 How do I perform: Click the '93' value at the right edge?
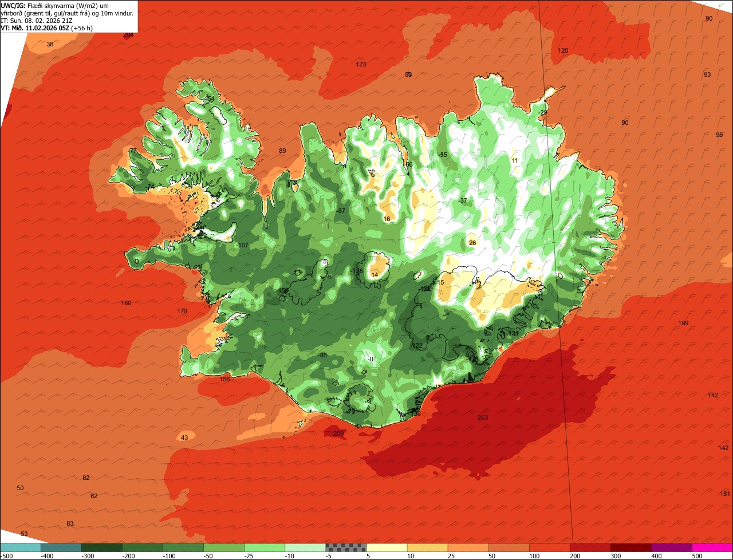pyautogui.click(x=707, y=74)
